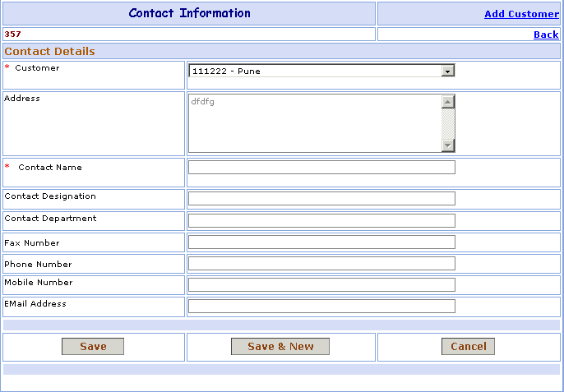Click the Address scrollbar track
The height and width of the screenshot is (392, 564).
(x=448, y=123)
